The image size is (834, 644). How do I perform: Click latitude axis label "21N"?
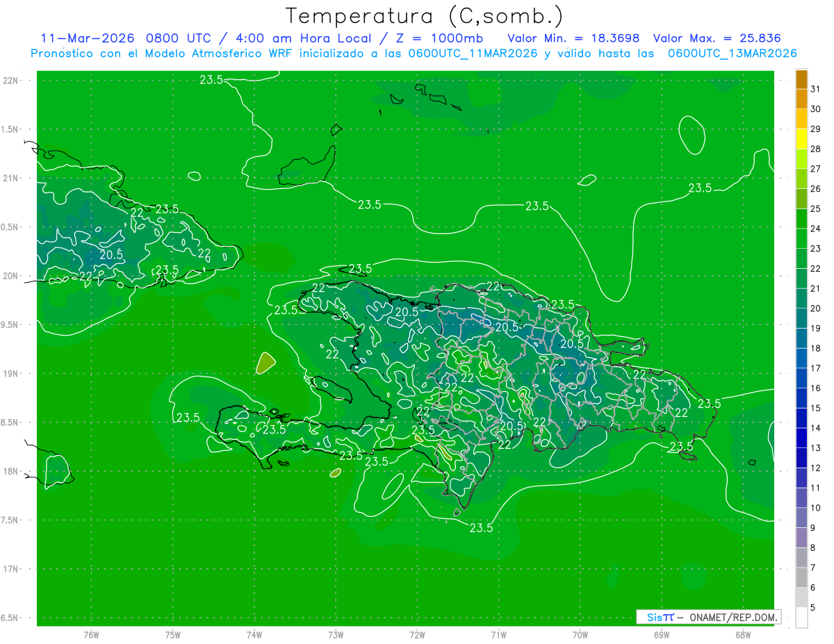pyautogui.click(x=10, y=178)
